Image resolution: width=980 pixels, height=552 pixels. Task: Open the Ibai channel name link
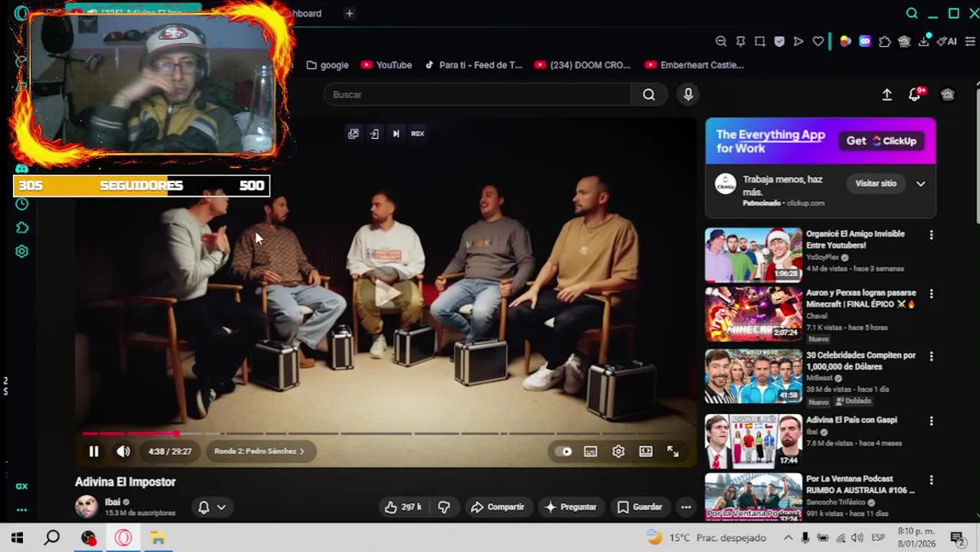pos(113,502)
